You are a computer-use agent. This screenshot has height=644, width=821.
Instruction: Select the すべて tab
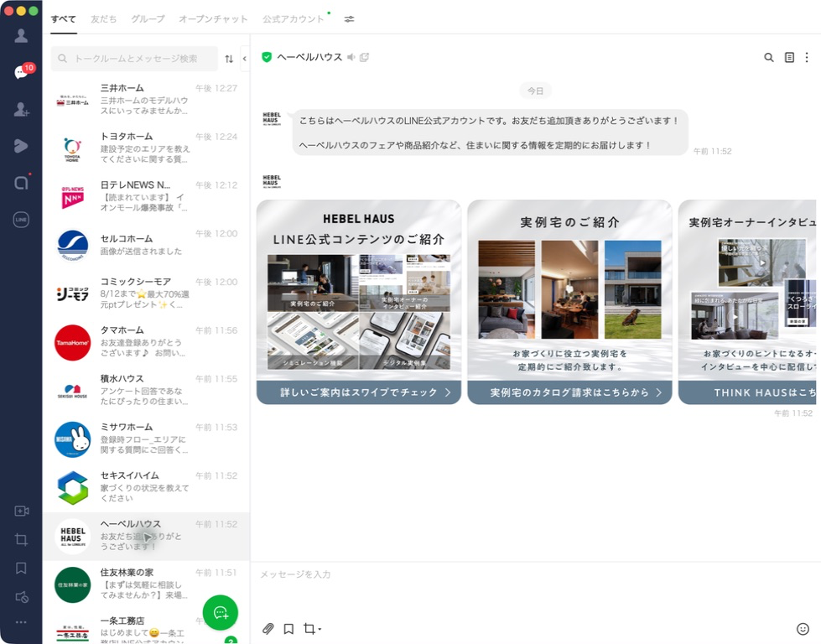point(64,18)
